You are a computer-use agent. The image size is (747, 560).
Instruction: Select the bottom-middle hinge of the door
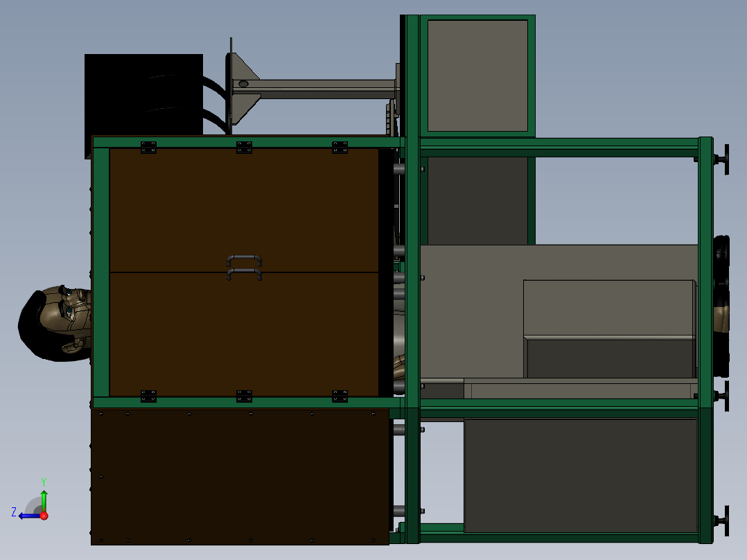point(244,396)
